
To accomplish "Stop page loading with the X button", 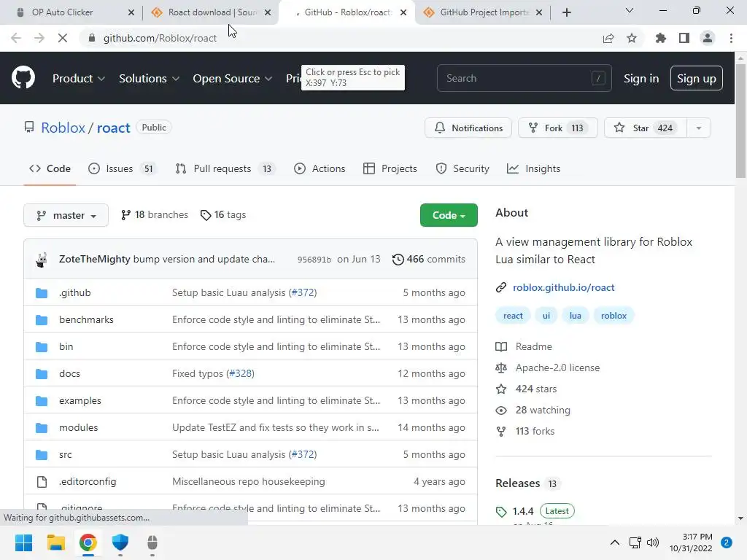I will tap(63, 38).
